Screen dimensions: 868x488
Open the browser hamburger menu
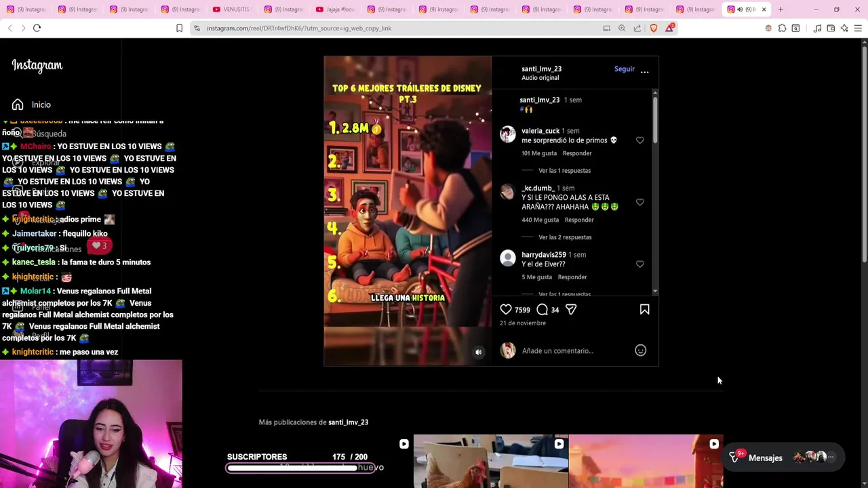[x=858, y=28]
